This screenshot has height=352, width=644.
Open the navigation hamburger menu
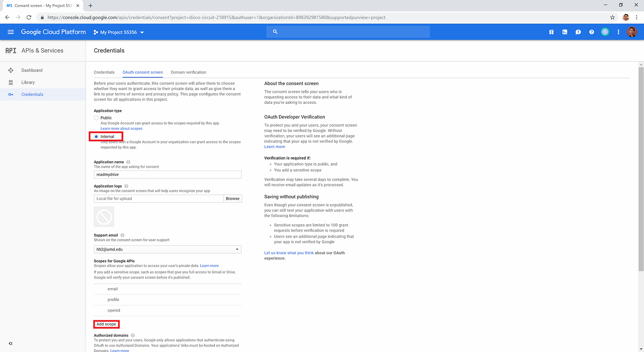click(x=11, y=32)
